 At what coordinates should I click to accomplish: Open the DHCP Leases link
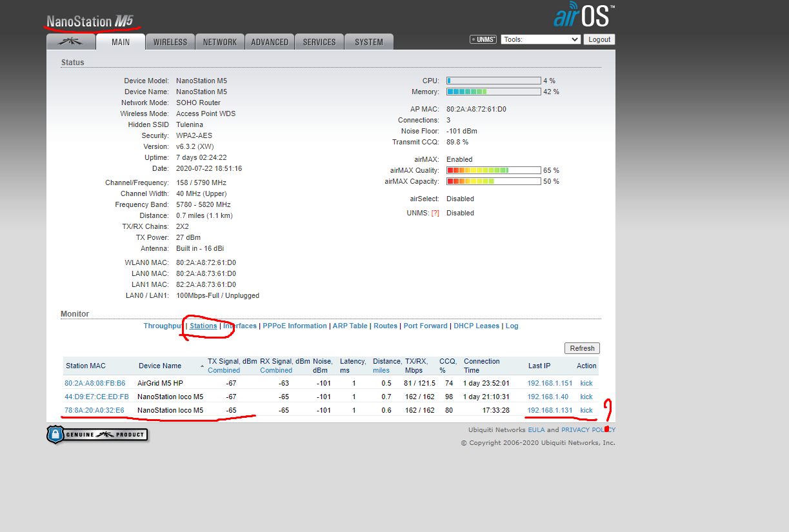pos(477,326)
